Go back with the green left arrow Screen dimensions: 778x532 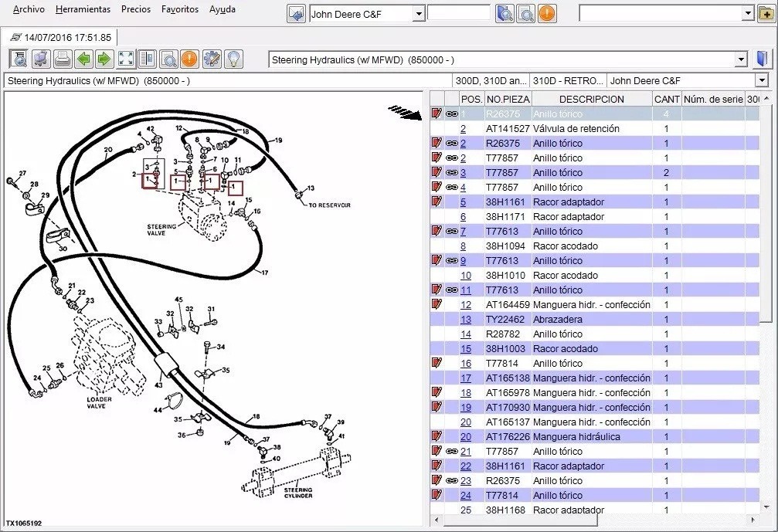pyautogui.click(x=83, y=59)
